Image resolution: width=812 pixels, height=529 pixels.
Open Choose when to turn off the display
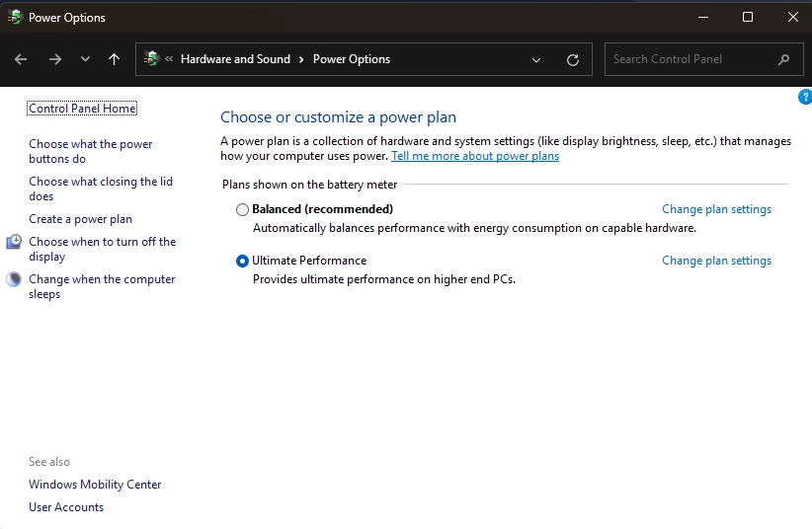103,249
